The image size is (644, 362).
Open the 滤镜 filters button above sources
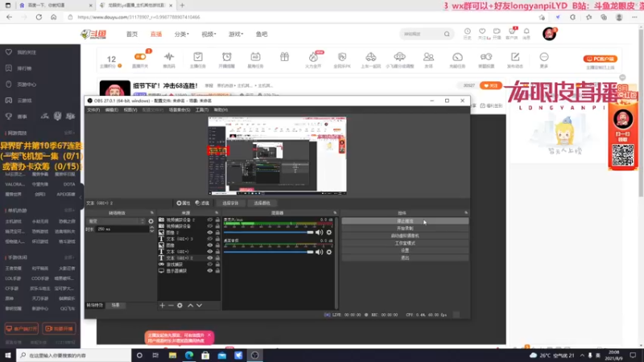point(202,204)
